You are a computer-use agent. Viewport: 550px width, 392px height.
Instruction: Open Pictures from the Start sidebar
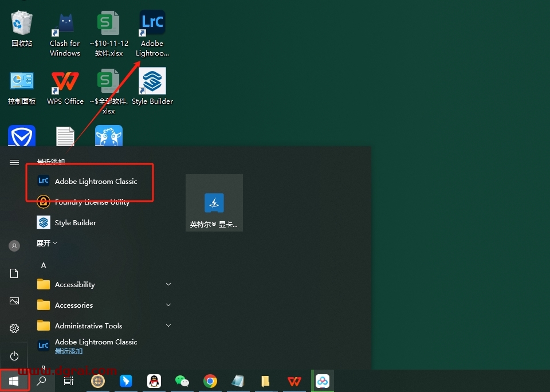point(14,301)
